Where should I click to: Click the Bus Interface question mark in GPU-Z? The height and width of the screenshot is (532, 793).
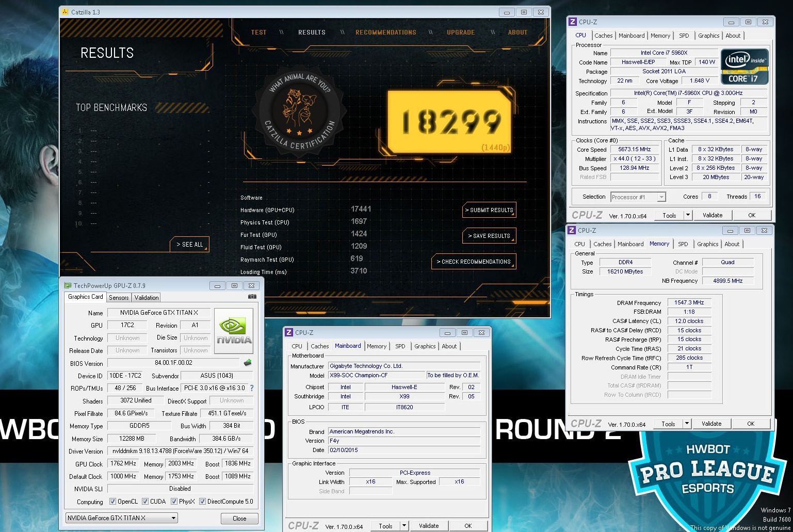[252, 388]
